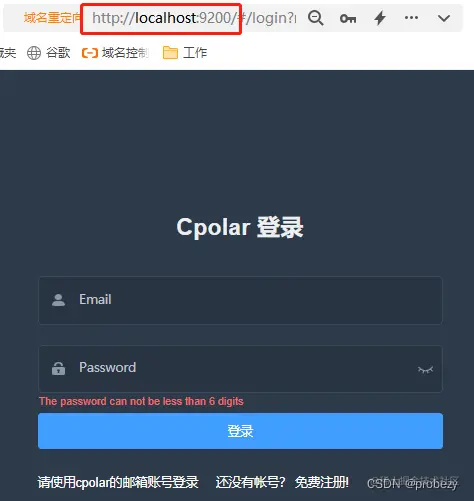The image size is (474, 501).
Task: Expand the address bar dropdown chevron
Action: [444, 18]
